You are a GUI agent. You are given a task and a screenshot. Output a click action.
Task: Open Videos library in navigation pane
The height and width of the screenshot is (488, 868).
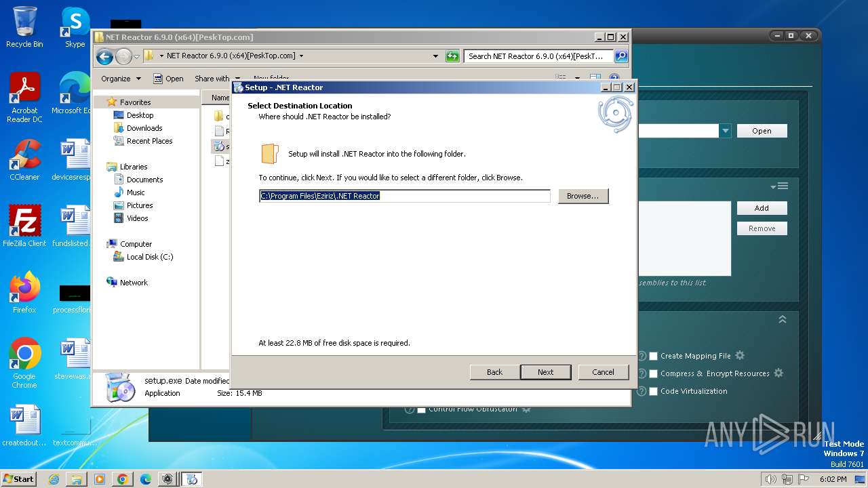pyautogui.click(x=137, y=218)
